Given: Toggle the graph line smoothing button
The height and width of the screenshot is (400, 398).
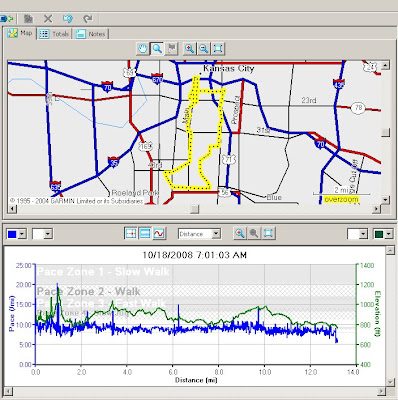Looking at the screenshot, I should point(159,234).
